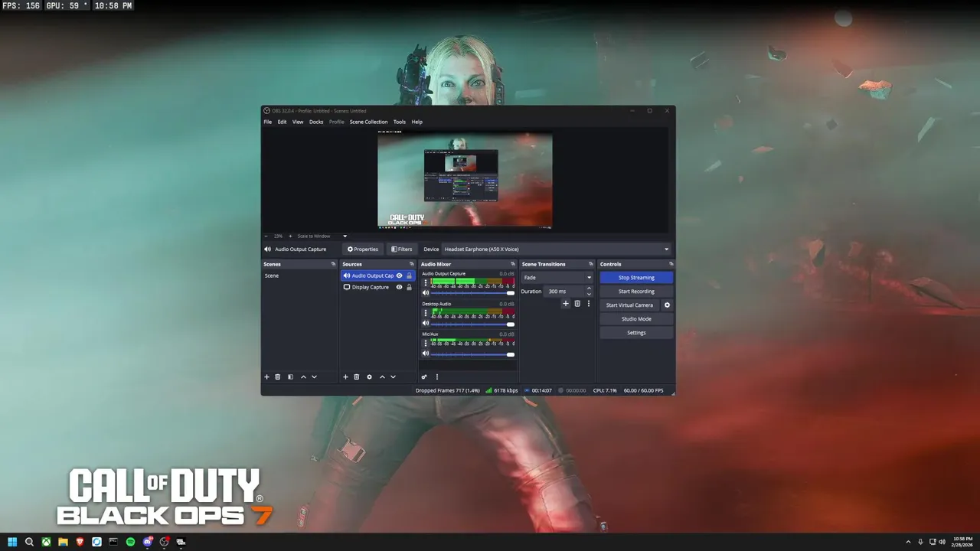The image size is (980, 551).
Task: Click Start Recording button
Action: tap(636, 291)
